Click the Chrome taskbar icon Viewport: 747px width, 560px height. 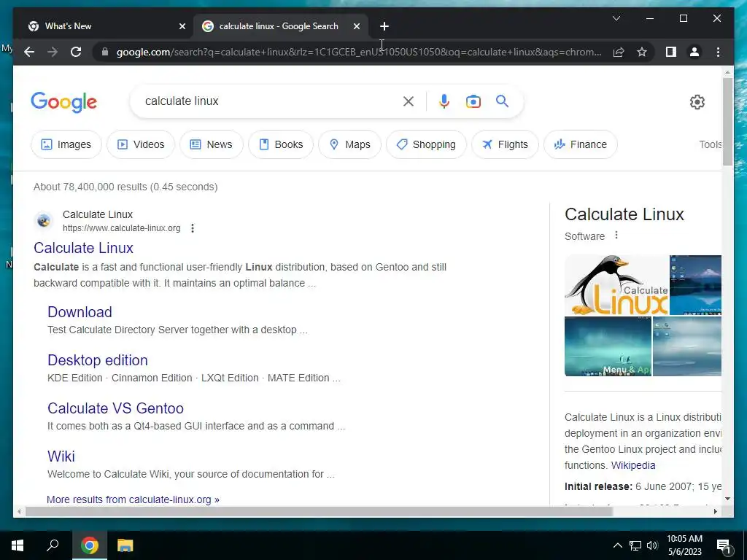pos(90,545)
